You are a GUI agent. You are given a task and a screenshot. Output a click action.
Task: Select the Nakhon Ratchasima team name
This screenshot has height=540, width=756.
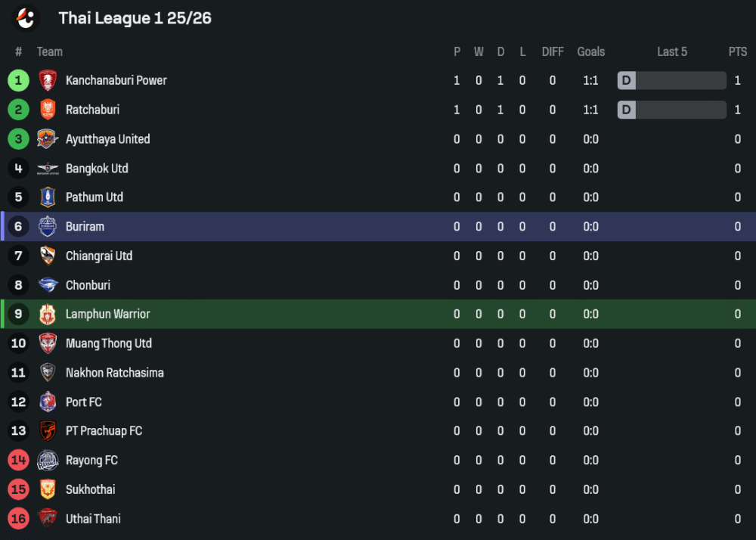(114, 373)
